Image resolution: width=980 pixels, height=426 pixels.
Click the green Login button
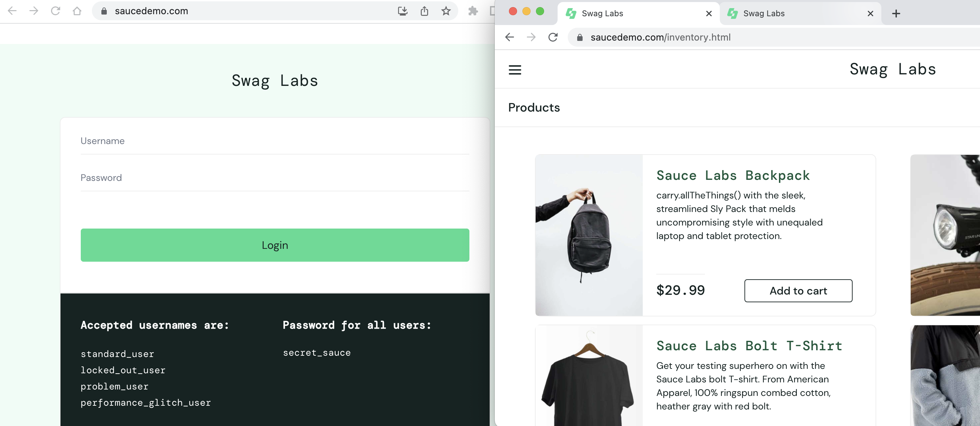[x=275, y=245]
